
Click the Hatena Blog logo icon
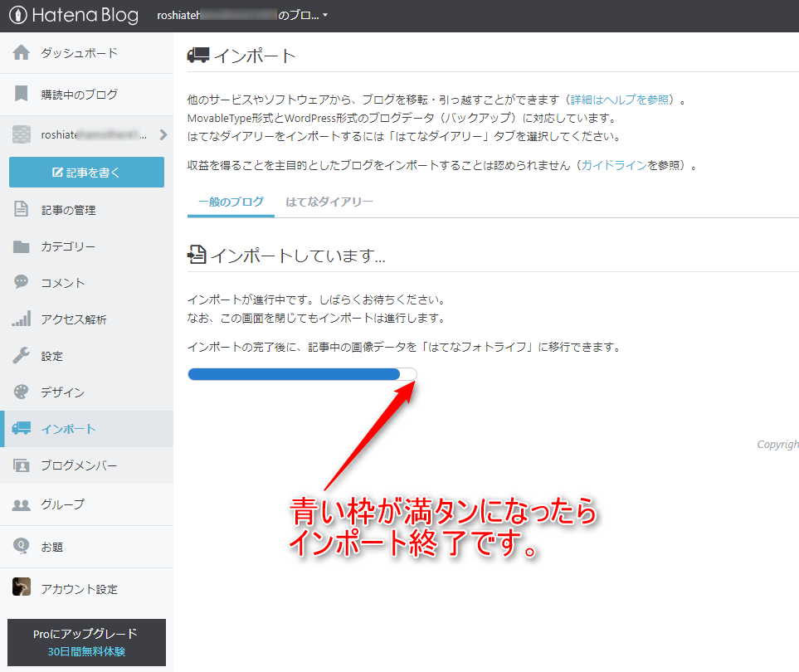(x=18, y=15)
